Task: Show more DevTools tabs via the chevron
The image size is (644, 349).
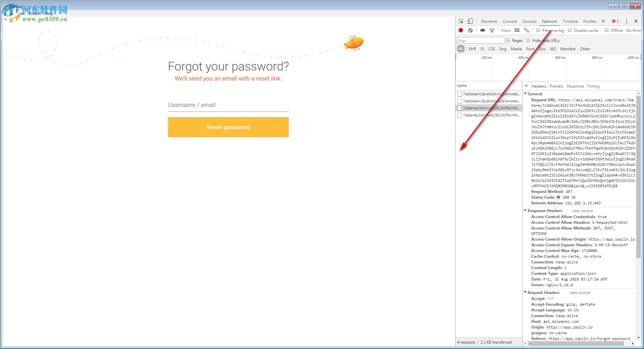Action: pyautogui.click(x=603, y=21)
